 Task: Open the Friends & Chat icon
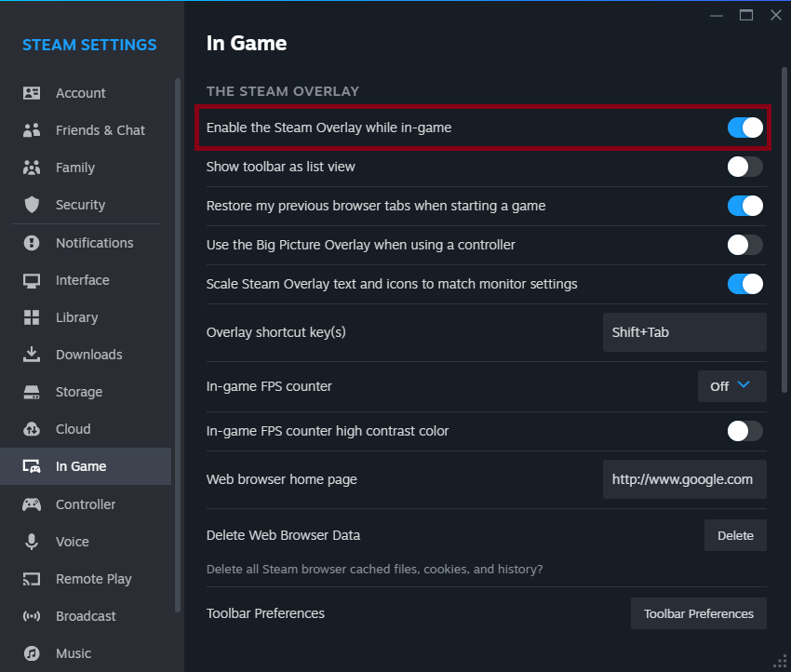[33, 130]
